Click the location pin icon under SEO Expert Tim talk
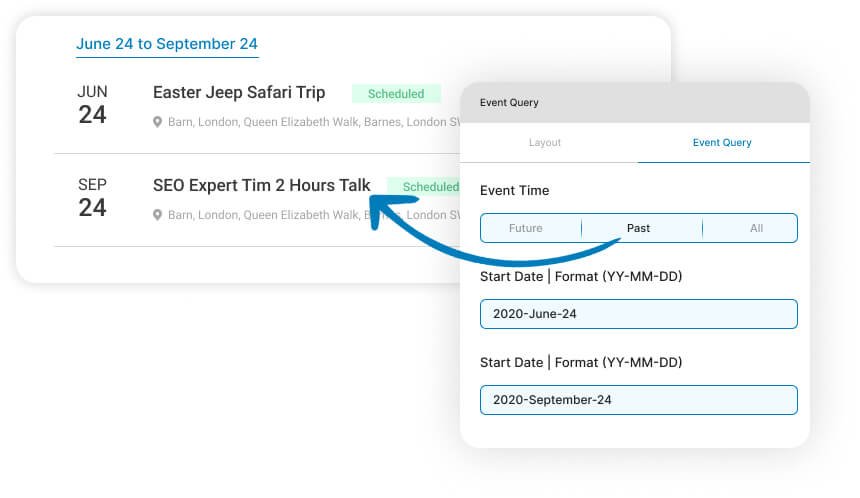 point(157,215)
